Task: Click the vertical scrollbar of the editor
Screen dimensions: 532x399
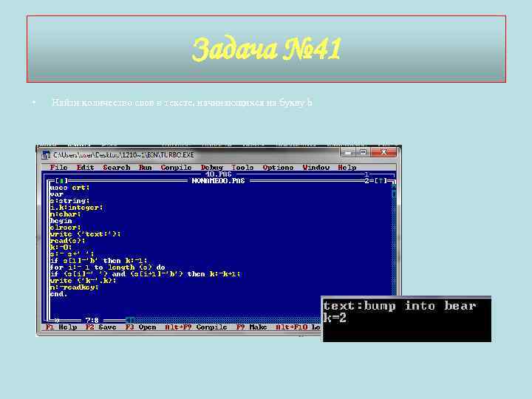Action: click(x=394, y=241)
